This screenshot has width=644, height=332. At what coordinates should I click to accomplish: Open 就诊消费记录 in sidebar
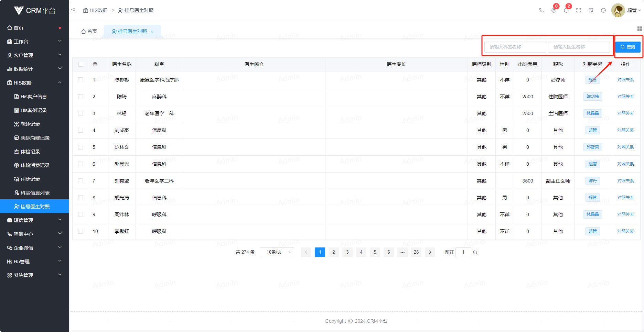coord(34,138)
